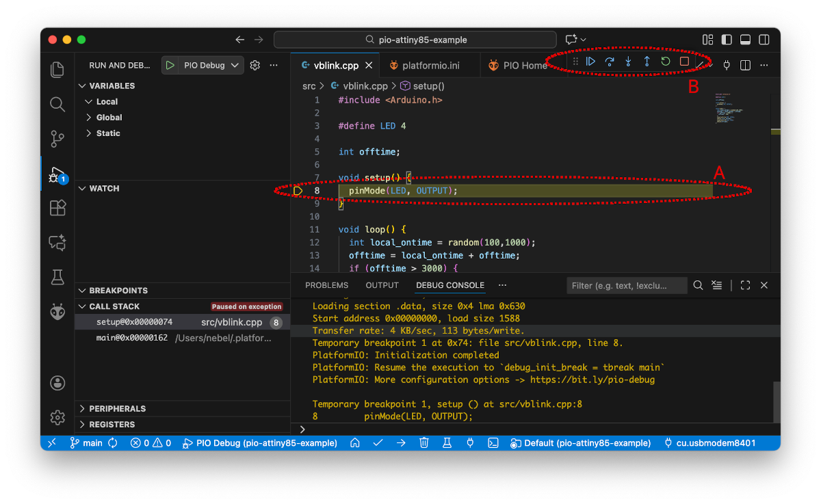The width and height of the screenshot is (821, 504).
Task: Expand the Global variables scope
Action: (103, 118)
